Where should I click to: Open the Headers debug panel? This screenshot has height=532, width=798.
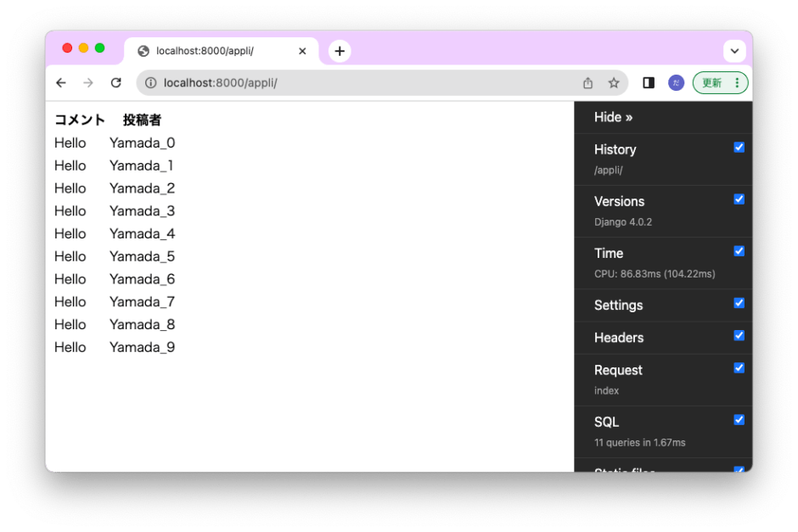(x=619, y=338)
